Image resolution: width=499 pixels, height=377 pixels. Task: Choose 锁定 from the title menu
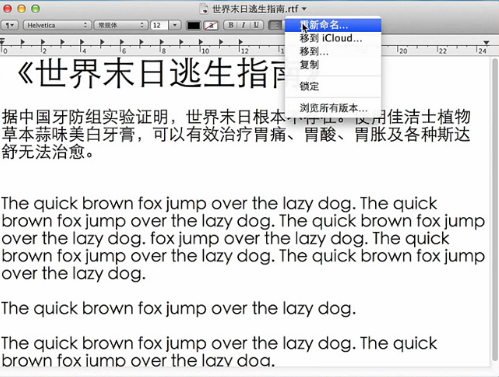(333, 86)
